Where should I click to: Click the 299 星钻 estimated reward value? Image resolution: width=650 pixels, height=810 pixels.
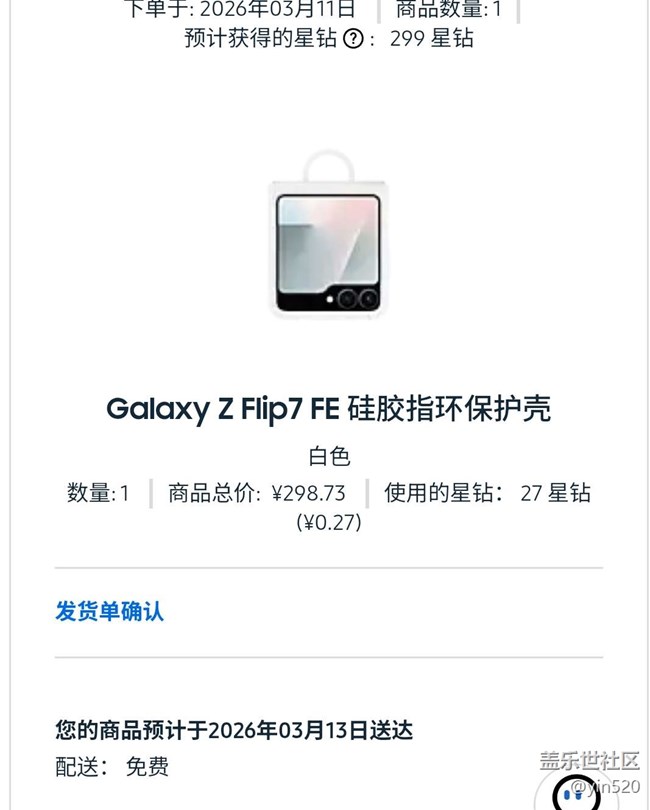(x=432, y=39)
